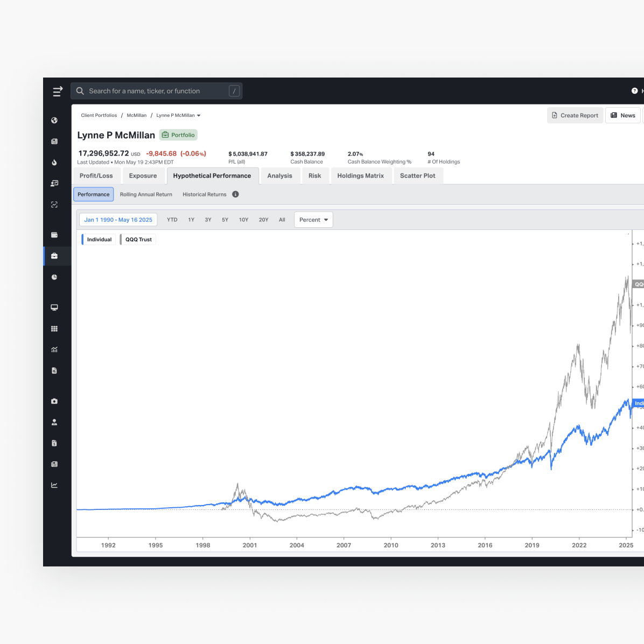Click the monitor icon in the sidebar
Viewport: 644px width, 644px height.
[54, 307]
